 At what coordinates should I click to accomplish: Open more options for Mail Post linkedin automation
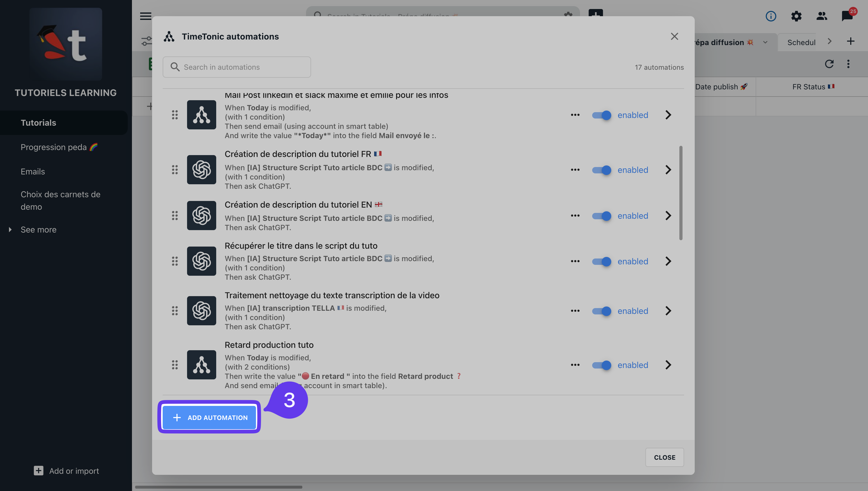pos(575,115)
